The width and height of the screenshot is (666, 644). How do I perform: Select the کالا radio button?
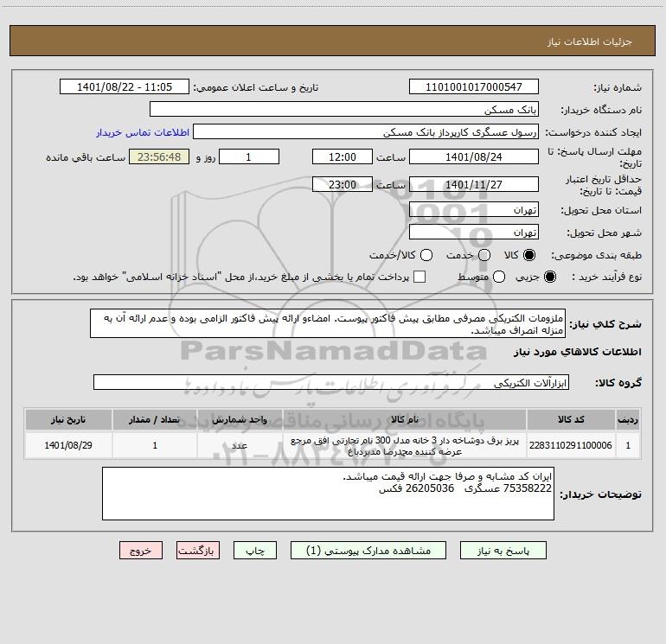pyautogui.click(x=529, y=255)
